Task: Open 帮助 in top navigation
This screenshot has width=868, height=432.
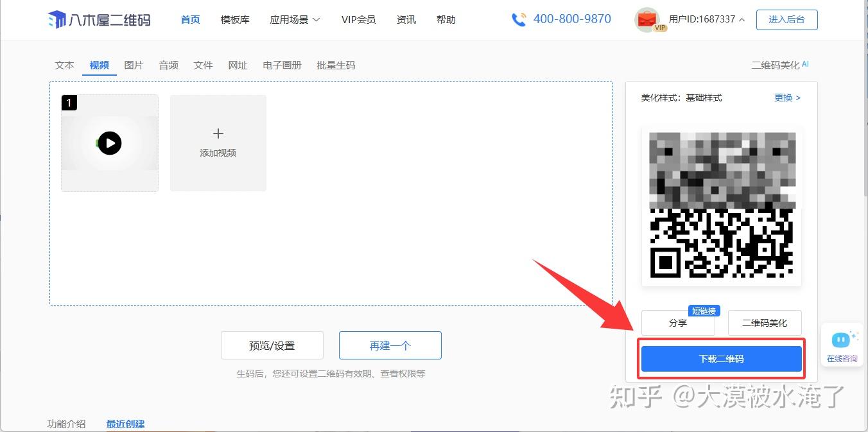Action: pyautogui.click(x=446, y=20)
